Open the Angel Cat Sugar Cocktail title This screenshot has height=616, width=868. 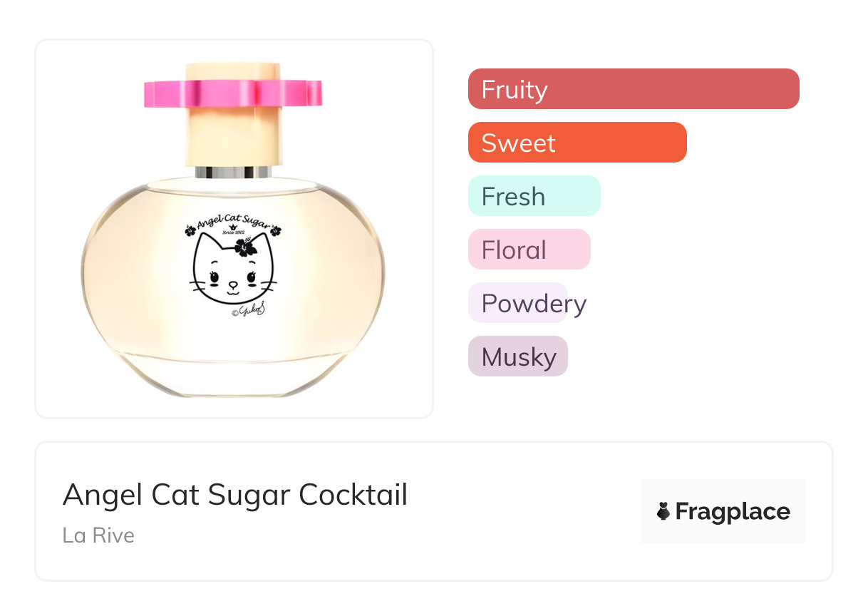[235, 495]
